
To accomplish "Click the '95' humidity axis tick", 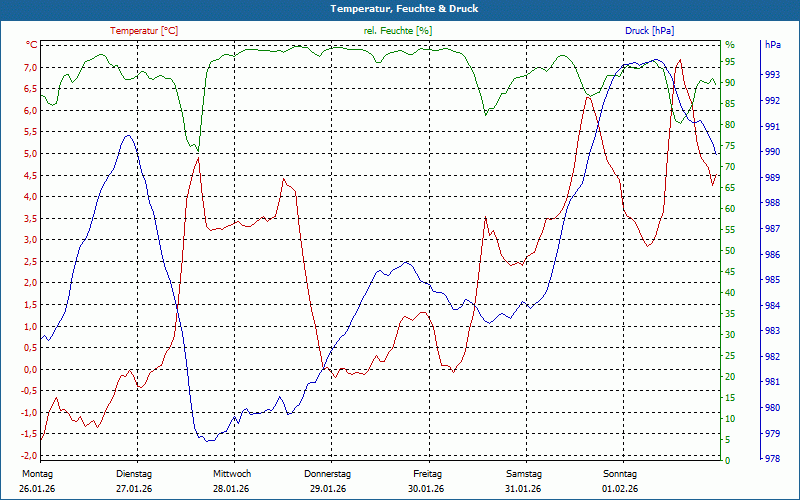I will [x=731, y=62].
